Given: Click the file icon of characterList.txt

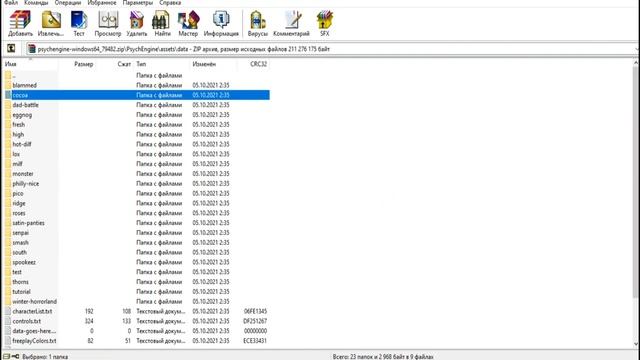Looking at the screenshot, I should coord(8,311).
